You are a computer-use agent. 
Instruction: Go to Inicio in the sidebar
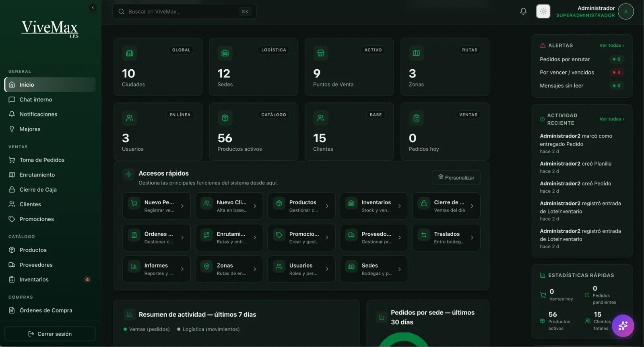pyautogui.click(x=50, y=85)
